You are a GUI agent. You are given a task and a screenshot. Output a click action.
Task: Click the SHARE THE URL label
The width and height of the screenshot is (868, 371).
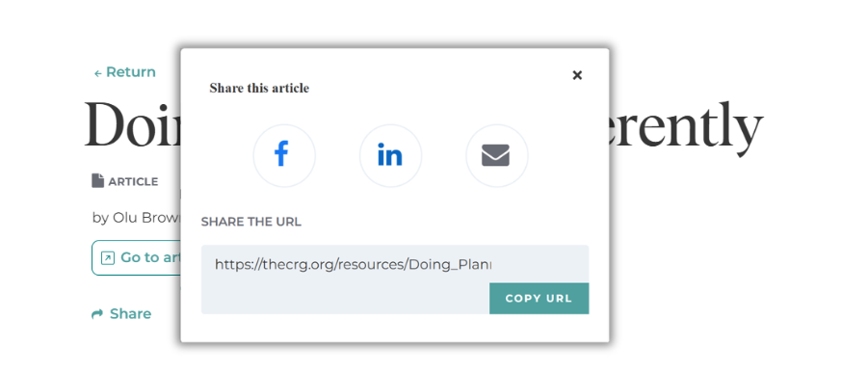point(250,222)
